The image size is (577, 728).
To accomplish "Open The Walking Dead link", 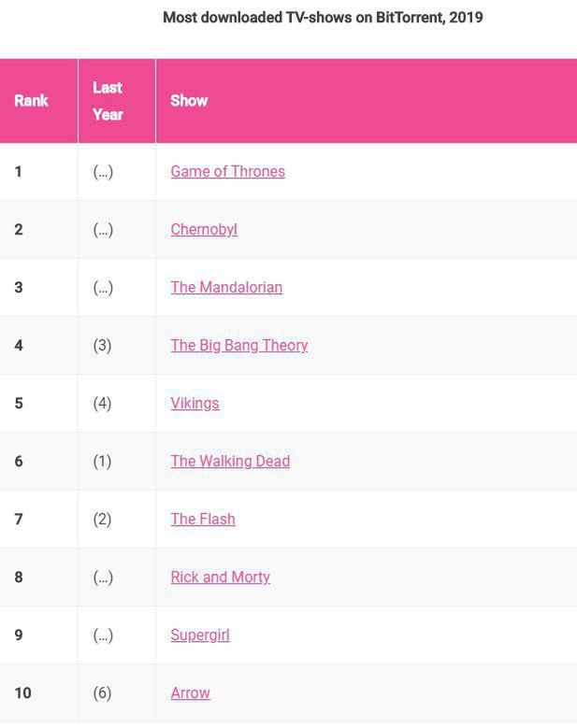I will [x=230, y=462].
